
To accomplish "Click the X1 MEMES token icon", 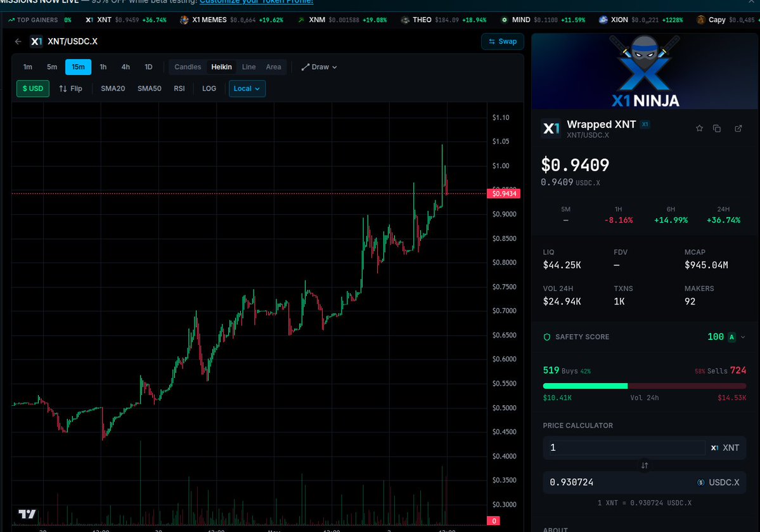I will point(184,20).
